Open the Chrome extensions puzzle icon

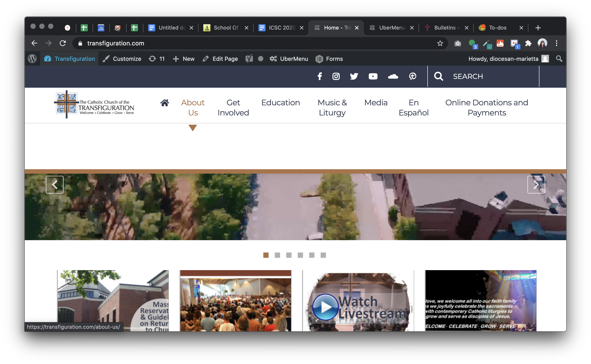(528, 43)
